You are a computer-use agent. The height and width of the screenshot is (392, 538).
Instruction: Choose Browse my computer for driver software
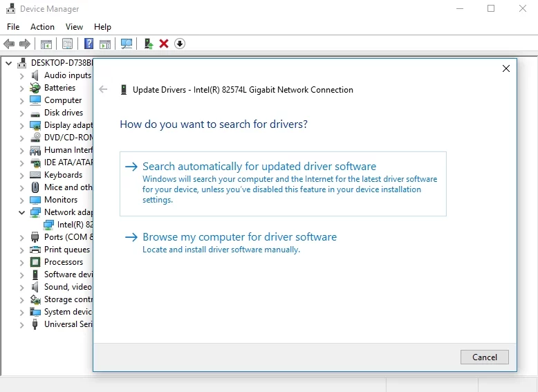pos(239,237)
